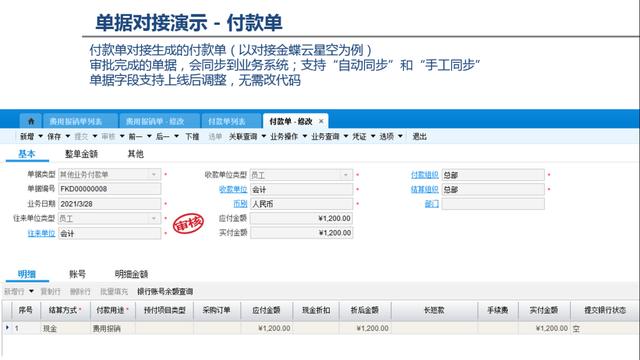640x360 pixels.
Task: Click the 结算组织 input field
Action: [x=493, y=189]
